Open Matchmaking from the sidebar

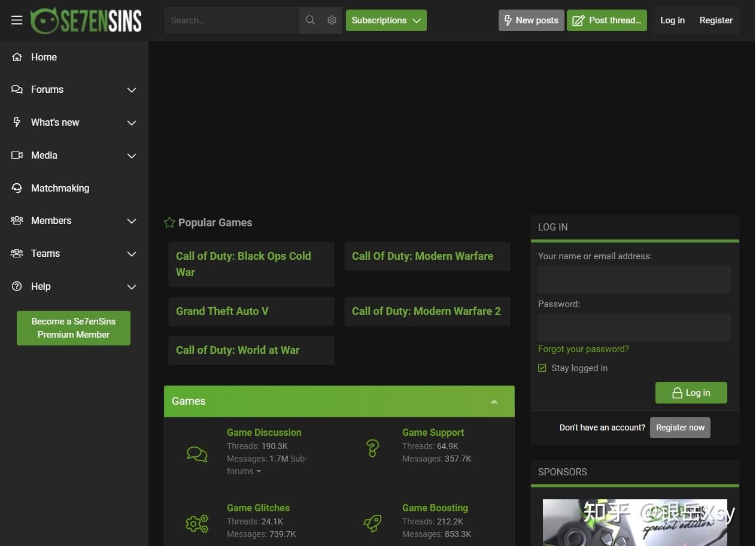(60, 188)
